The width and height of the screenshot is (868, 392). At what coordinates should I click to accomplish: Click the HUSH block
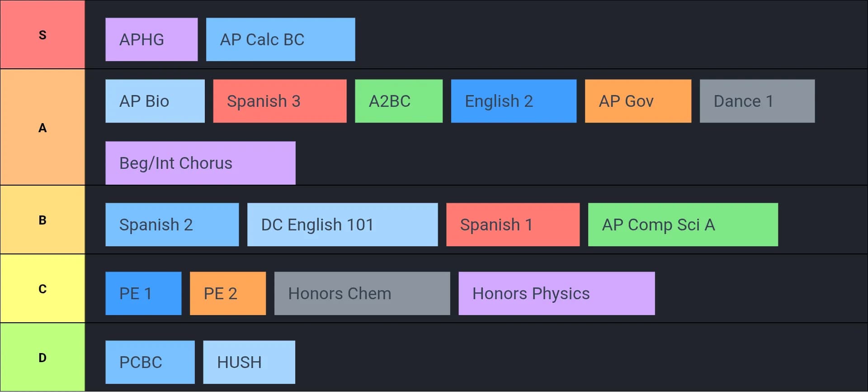coord(249,362)
